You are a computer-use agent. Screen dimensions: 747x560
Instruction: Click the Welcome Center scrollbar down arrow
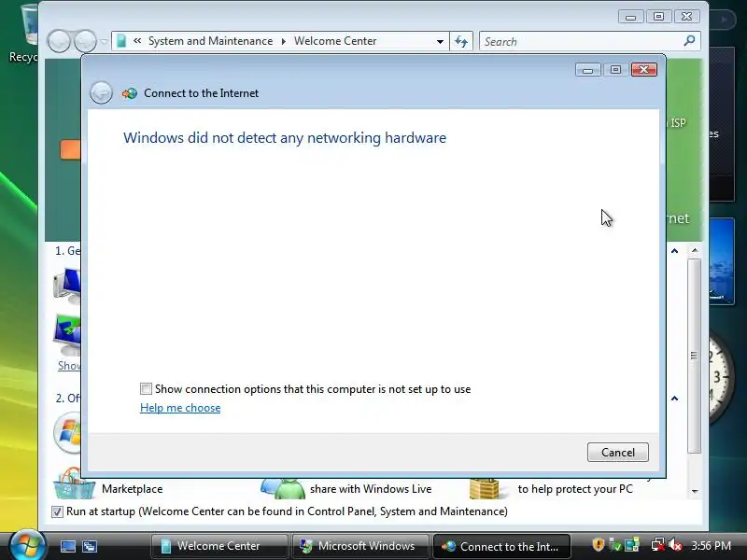click(x=695, y=491)
